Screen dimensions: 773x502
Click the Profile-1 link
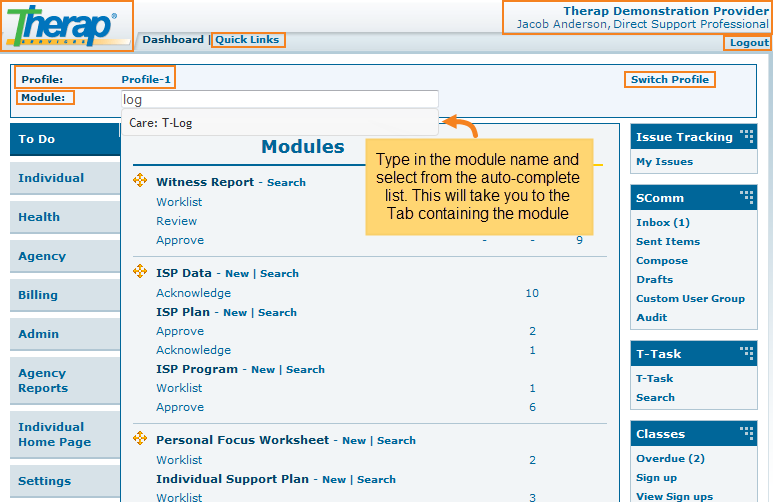pos(146,79)
